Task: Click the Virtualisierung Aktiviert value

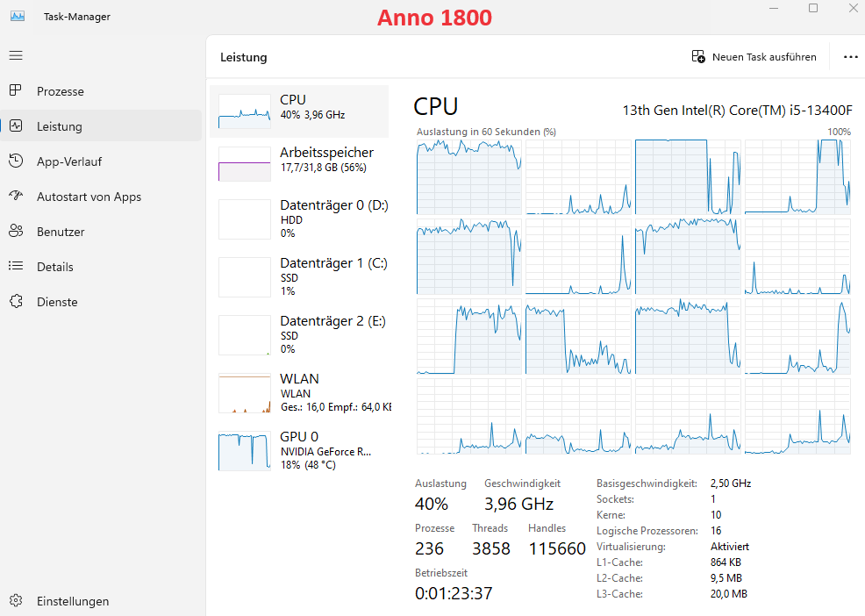Action: (730, 547)
